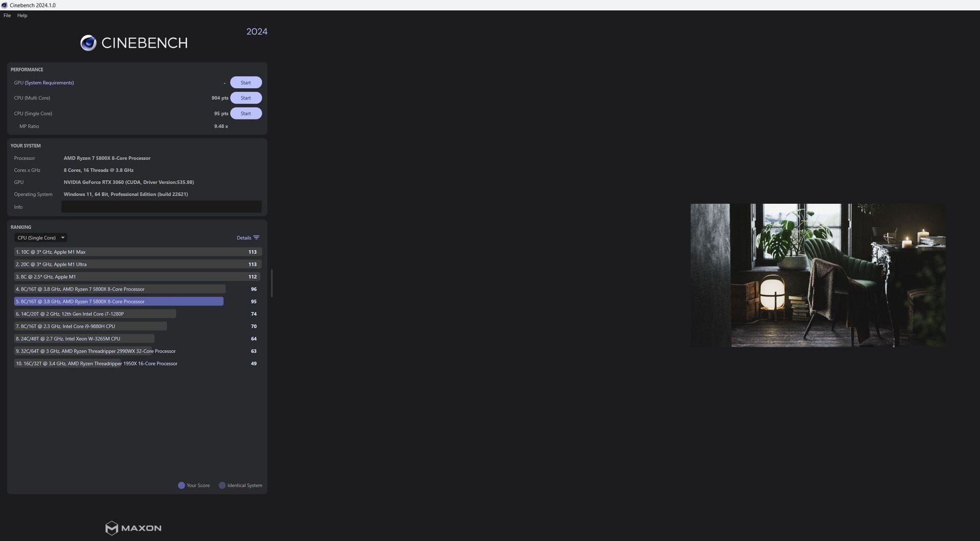This screenshot has width=980, height=541.
Task: Click the YOUR SYSTEM section header
Action: pos(26,146)
